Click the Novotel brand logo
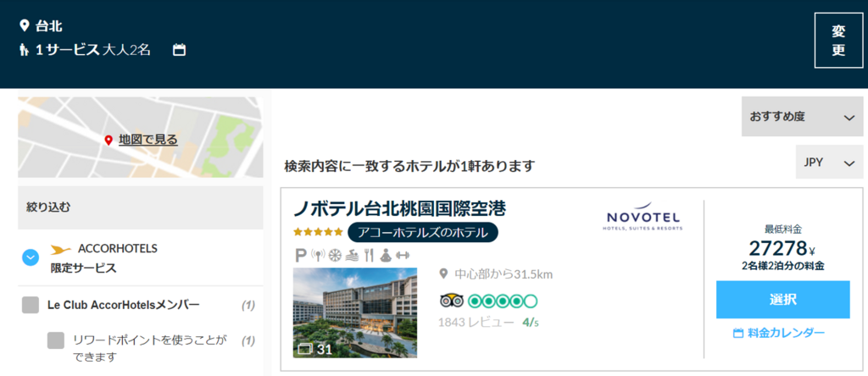The height and width of the screenshot is (376, 868). (643, 217)
